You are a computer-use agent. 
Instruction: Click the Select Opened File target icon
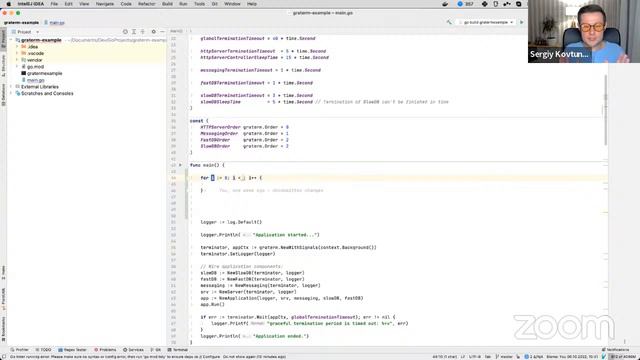tap(125, 31)
